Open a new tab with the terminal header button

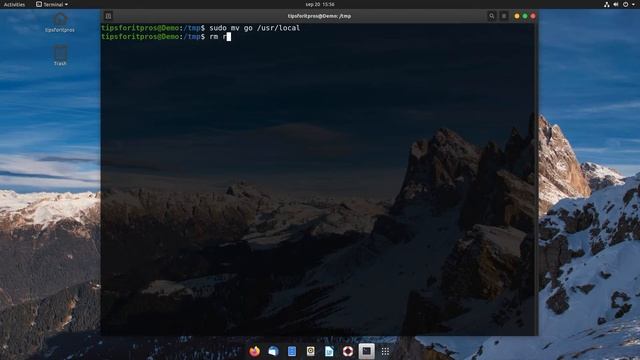108,16
